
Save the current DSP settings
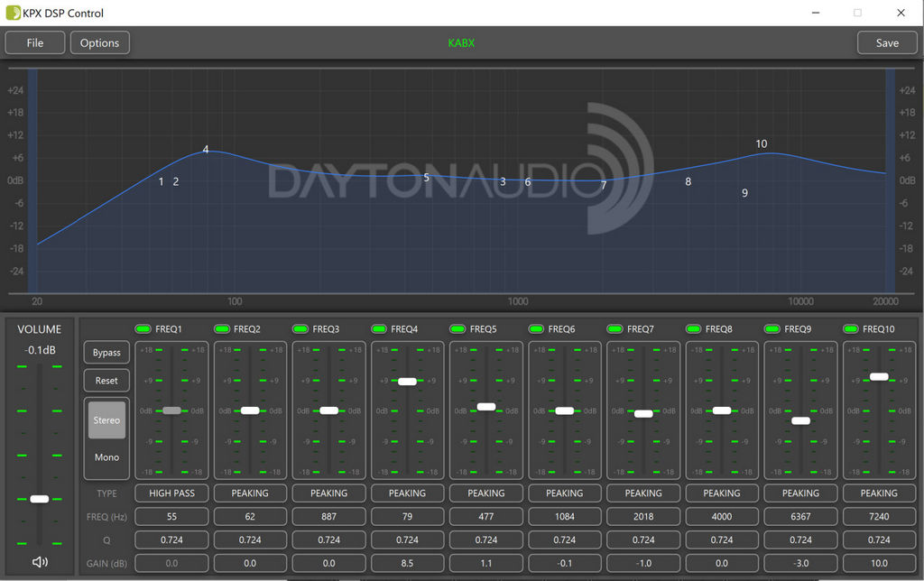click(x=887, y=43)
